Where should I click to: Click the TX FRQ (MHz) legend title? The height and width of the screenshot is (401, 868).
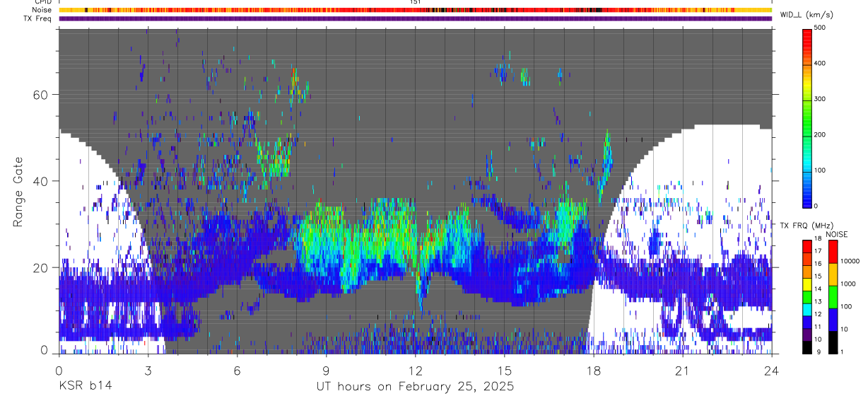(x=807, y=226)
